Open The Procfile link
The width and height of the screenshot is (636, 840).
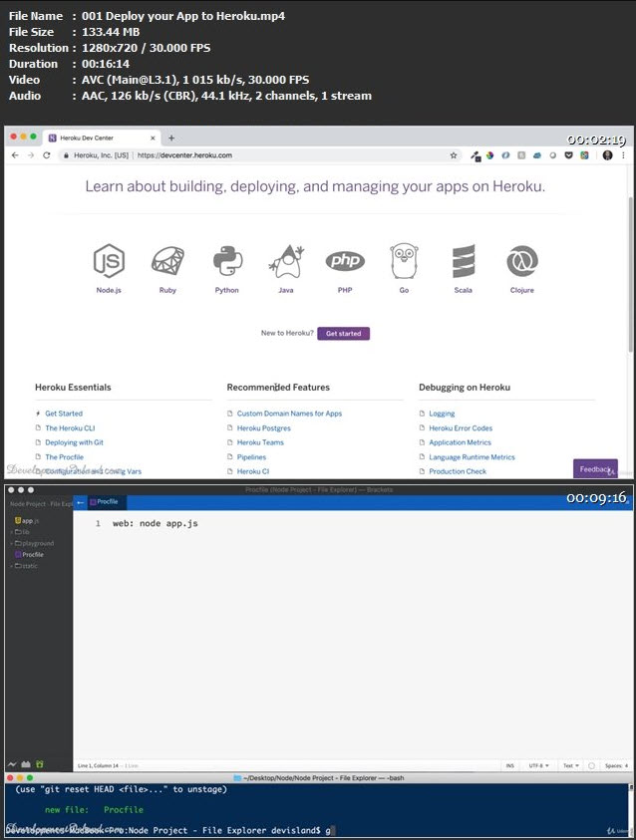coord(64,457)
